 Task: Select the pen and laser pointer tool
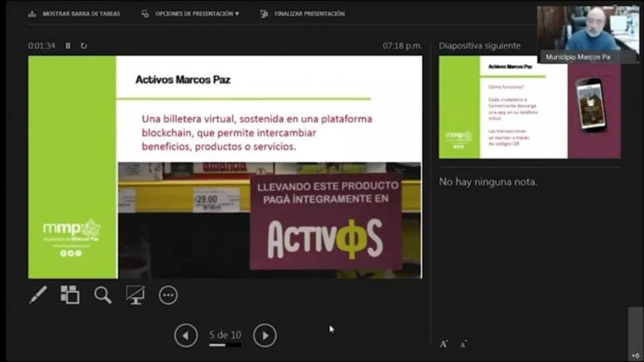38,295
